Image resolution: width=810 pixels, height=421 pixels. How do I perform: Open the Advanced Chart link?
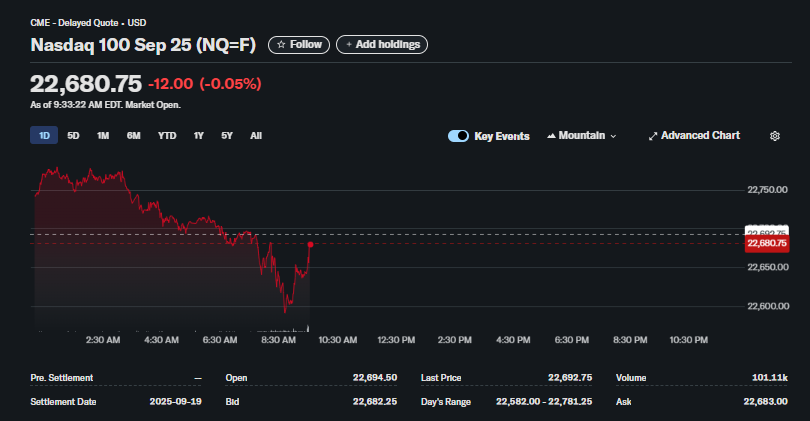point(694,135)
